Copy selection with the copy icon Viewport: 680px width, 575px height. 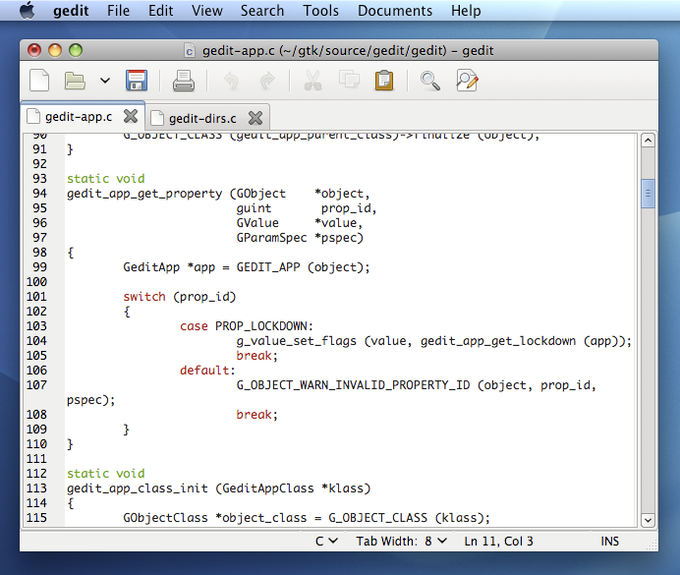point(349,80)
